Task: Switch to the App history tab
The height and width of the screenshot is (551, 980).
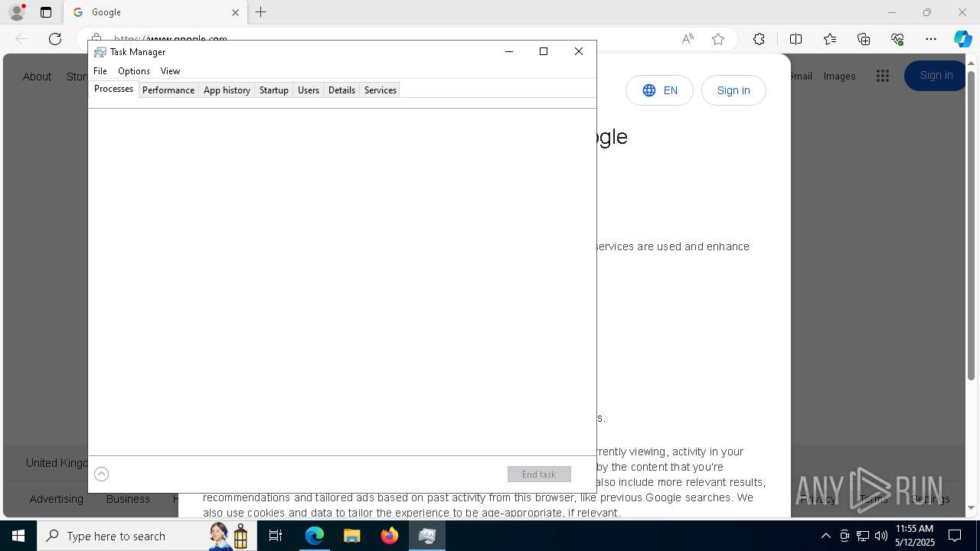Action: pyautogui.click(x=227, y=90)
